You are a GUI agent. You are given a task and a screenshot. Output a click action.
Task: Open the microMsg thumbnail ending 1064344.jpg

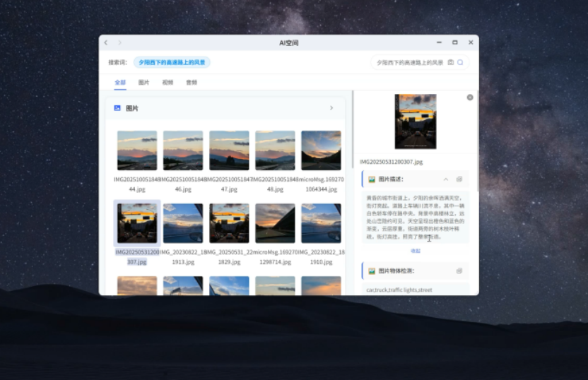321,150
